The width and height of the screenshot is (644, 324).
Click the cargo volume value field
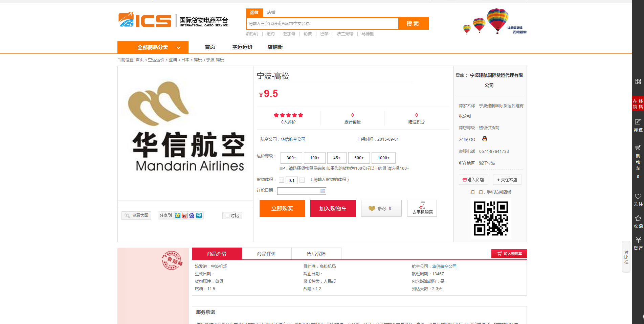(x=292, y=180)
